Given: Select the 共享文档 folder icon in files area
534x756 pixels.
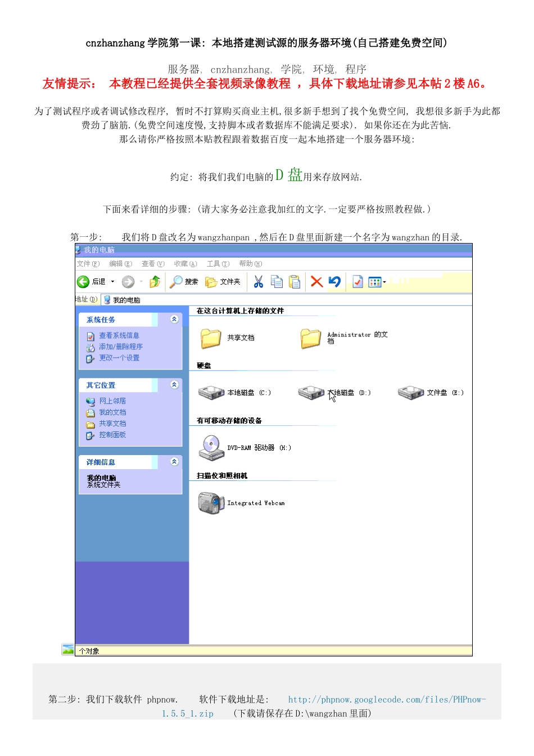Looking at the screenshot, I should (x=211, y=338).
